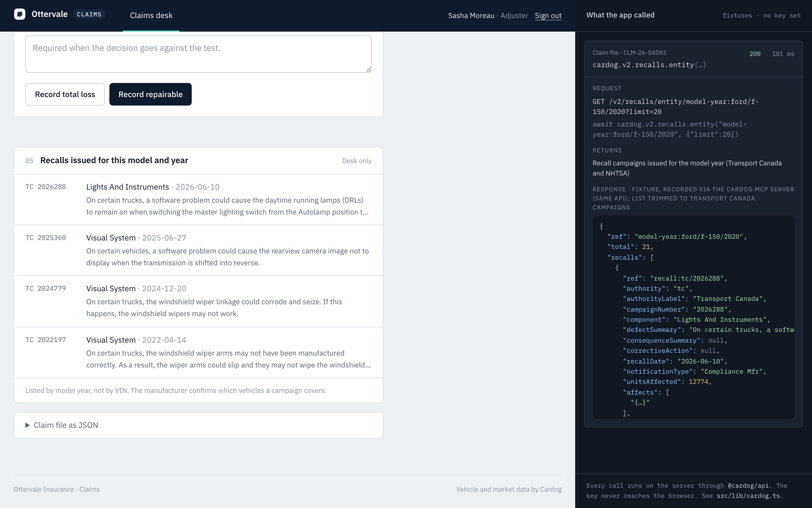This screenshot has width=812, height=508.
Task: Open the Claims desk tab
Action: point(151,16)
